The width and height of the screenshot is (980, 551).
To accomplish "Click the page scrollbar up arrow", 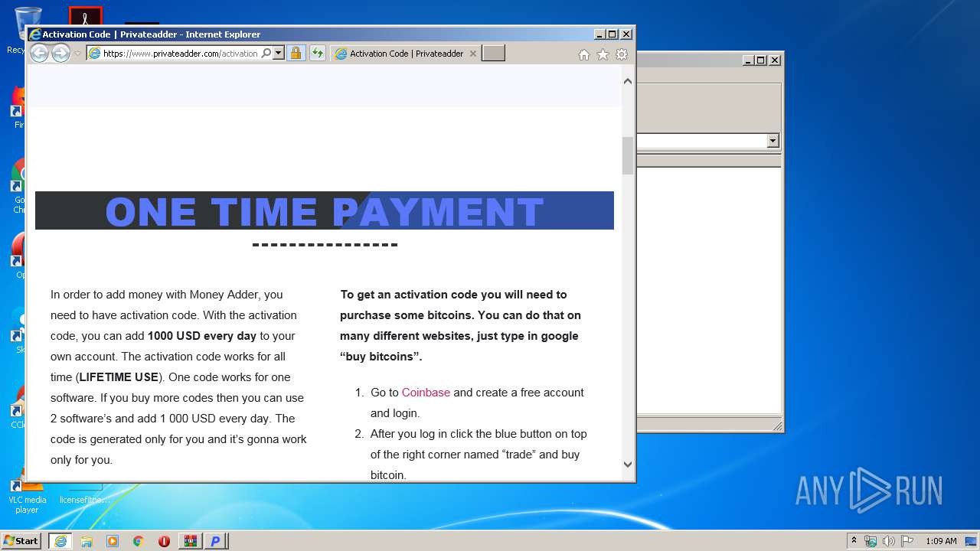I will pyautogui.click(x=628, y=81).
